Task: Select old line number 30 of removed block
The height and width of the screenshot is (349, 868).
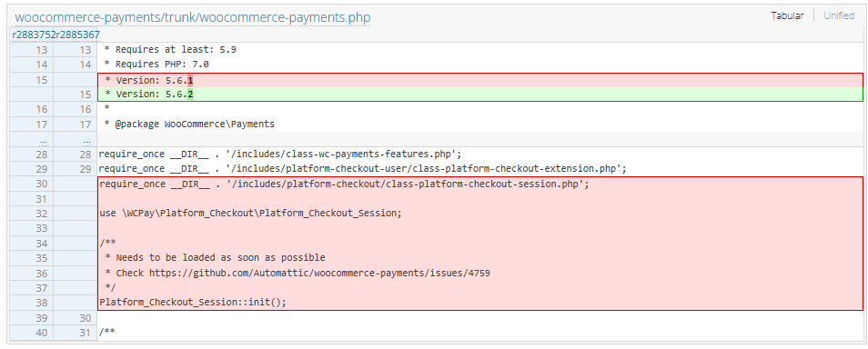Action: pos(42,184)
